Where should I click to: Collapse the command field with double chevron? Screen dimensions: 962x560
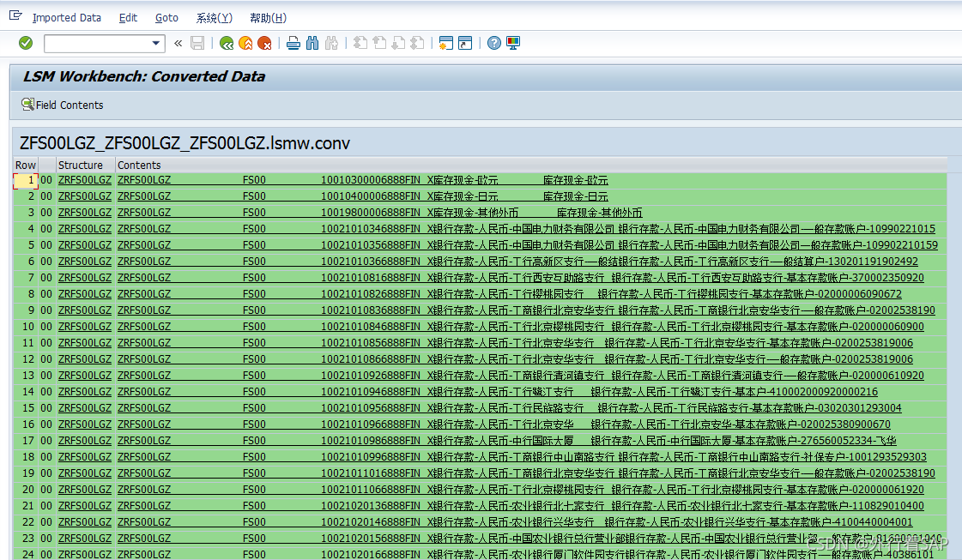(x=178, y=43)
